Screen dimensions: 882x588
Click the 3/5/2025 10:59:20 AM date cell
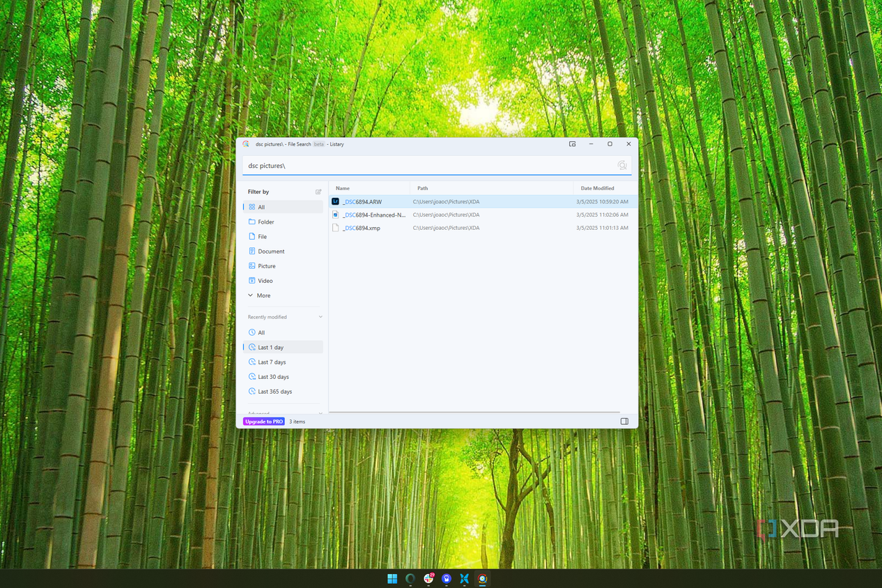pyautogui.click(x=602, y=201)
